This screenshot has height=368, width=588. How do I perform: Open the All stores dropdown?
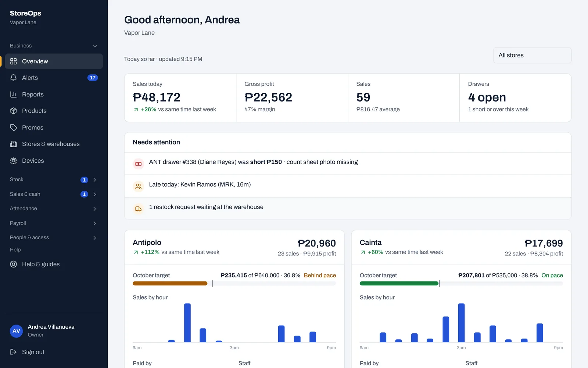(532, 55)
